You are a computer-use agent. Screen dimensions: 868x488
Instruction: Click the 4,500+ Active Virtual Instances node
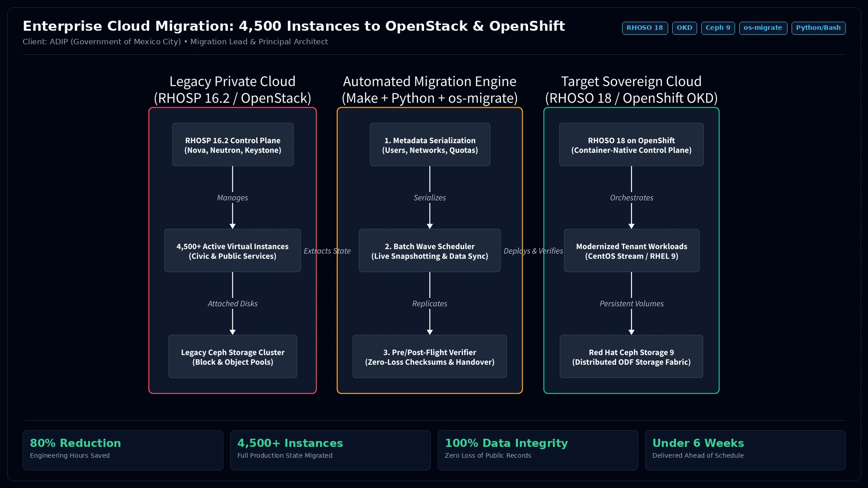point(232,251)
